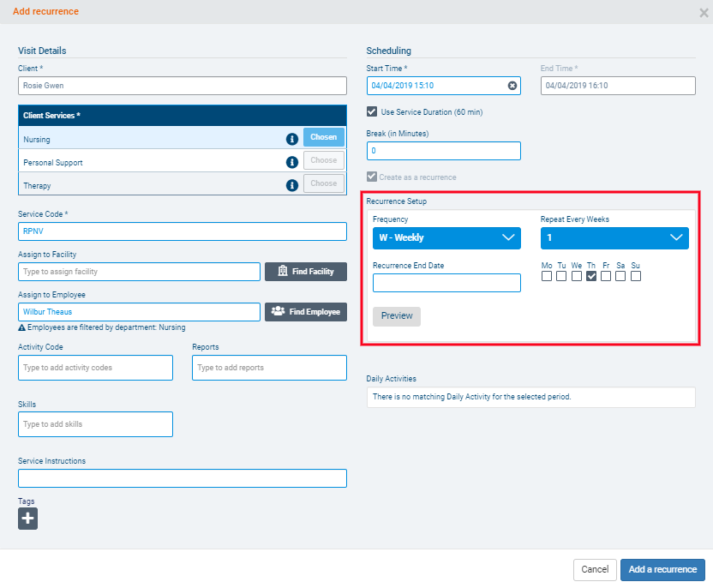Check the Monday recurrence checkbox
713x588 pixels.
click(547, 276)
